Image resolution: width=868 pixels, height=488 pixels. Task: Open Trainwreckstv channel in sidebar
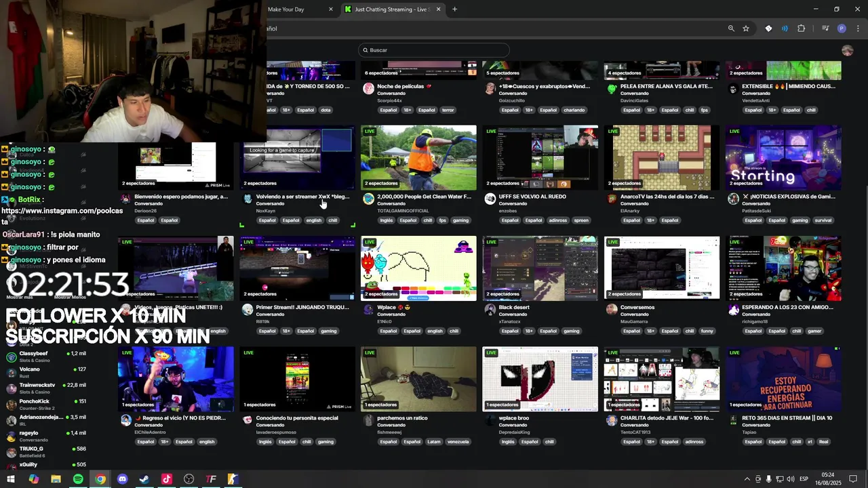point(45,388)
